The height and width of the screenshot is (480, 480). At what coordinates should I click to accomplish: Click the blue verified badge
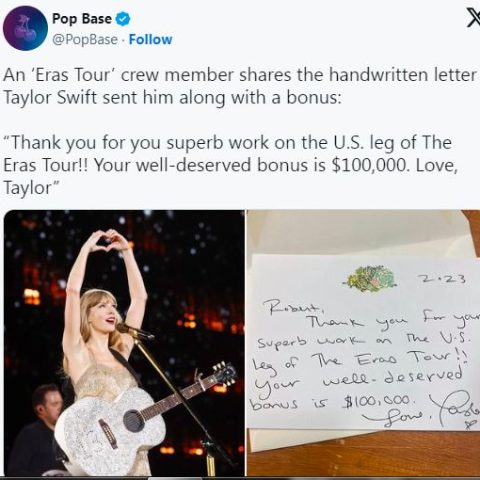[123, 19]
